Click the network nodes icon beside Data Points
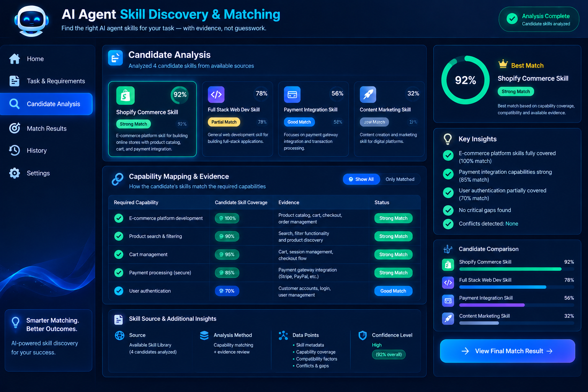The width and height of the screenshot is (588, 392). point(283,335)
